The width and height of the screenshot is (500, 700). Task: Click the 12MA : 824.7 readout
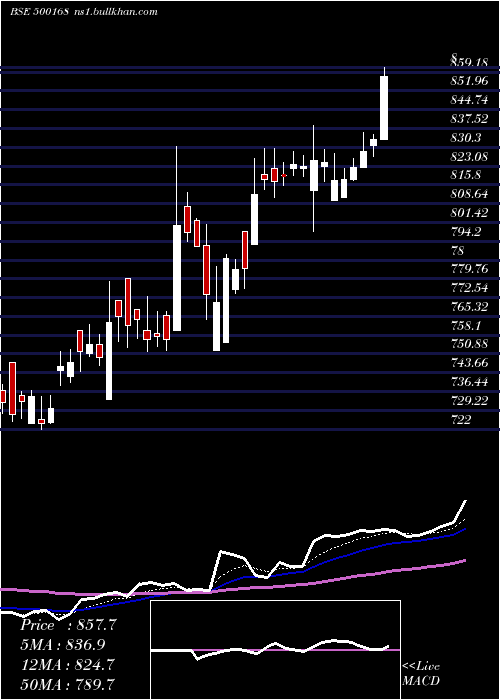point(66,664)
